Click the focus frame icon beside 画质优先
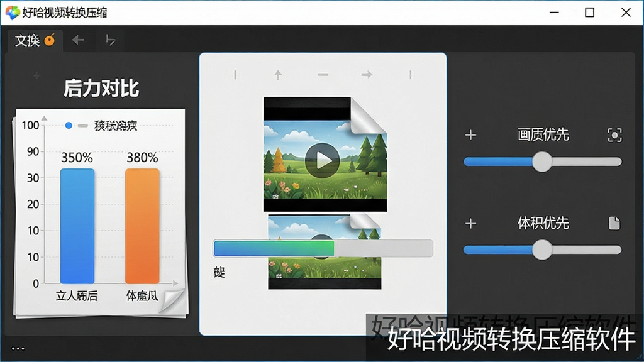This screenshot has width=644, height=362. (x=614, y=135)
